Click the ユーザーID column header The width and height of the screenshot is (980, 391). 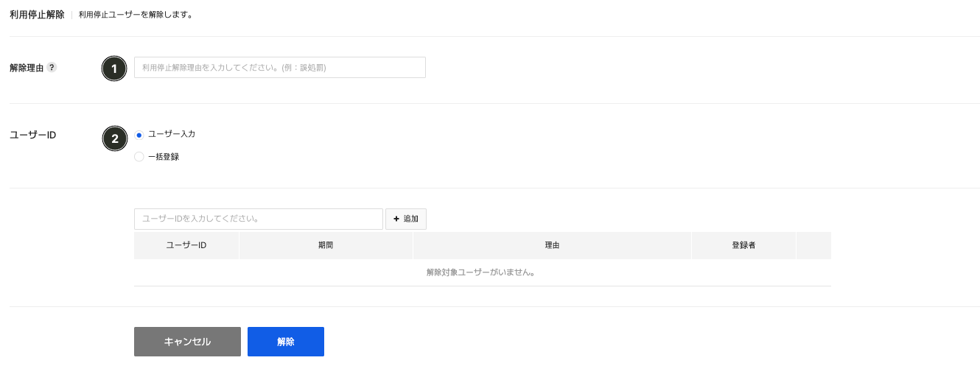pyautogui.click(x=186, y=245)
